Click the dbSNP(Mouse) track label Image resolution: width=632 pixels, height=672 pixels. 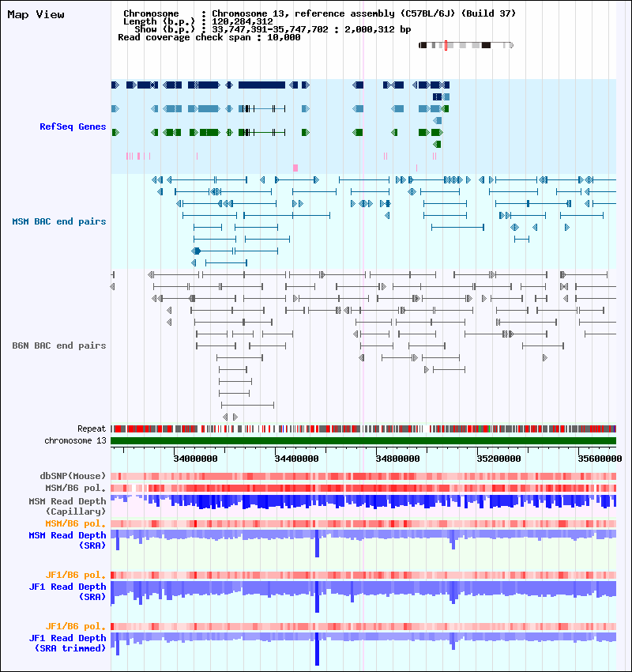click(x=73, y=476)
